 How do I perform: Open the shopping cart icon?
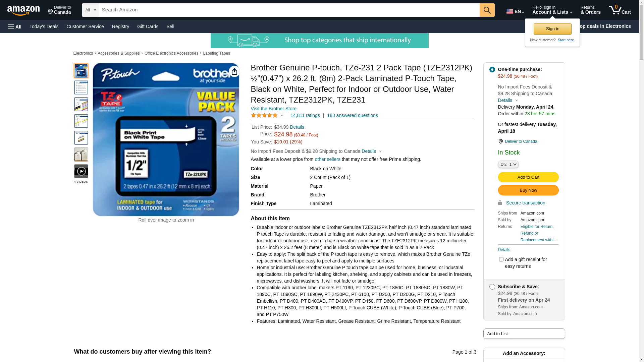[620, 10]
